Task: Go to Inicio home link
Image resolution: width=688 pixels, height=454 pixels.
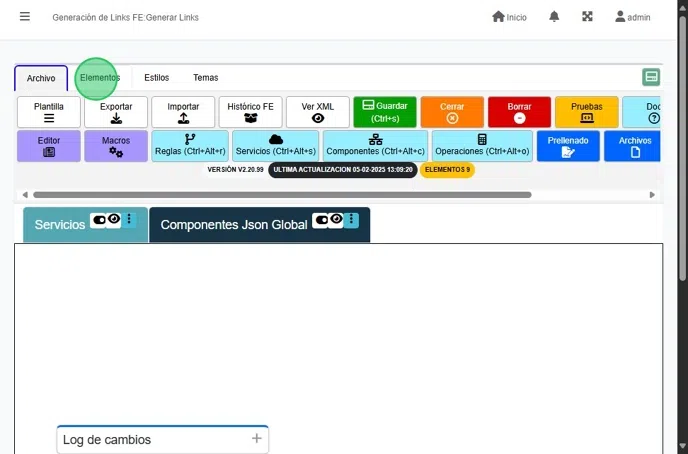Action: pos(509,17)
